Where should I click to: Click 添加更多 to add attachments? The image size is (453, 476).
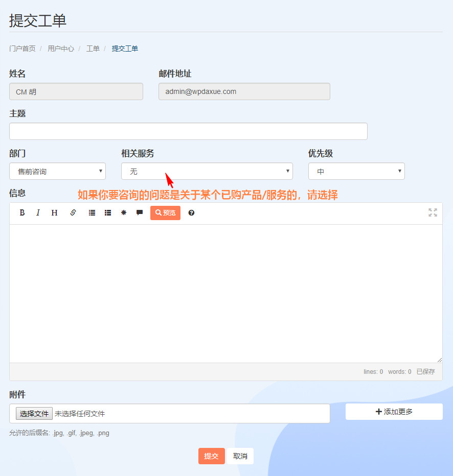pos(394,412)
